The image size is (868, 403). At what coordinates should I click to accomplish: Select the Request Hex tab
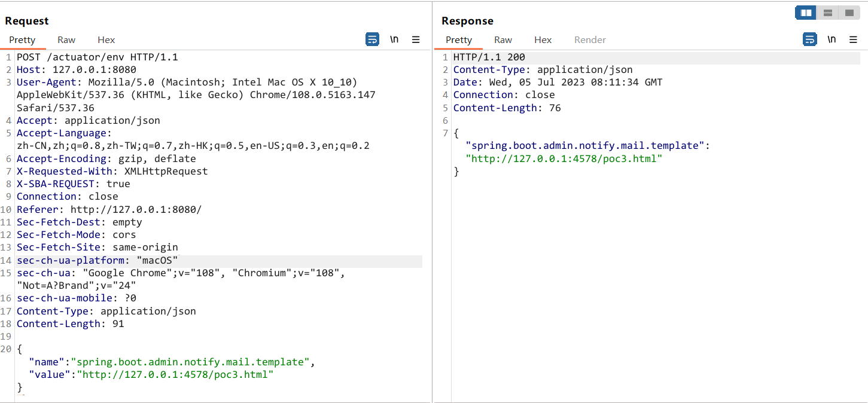106,40
